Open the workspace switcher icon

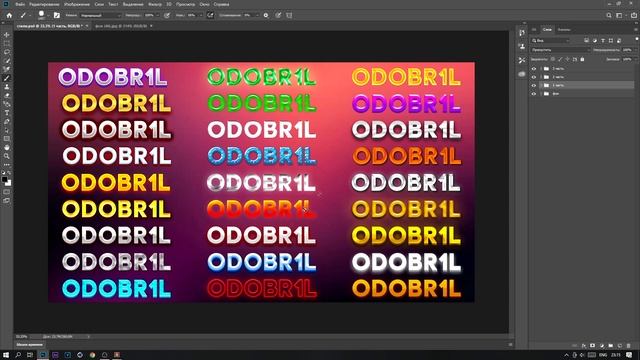pyautogui.click(x=619, y=15)
